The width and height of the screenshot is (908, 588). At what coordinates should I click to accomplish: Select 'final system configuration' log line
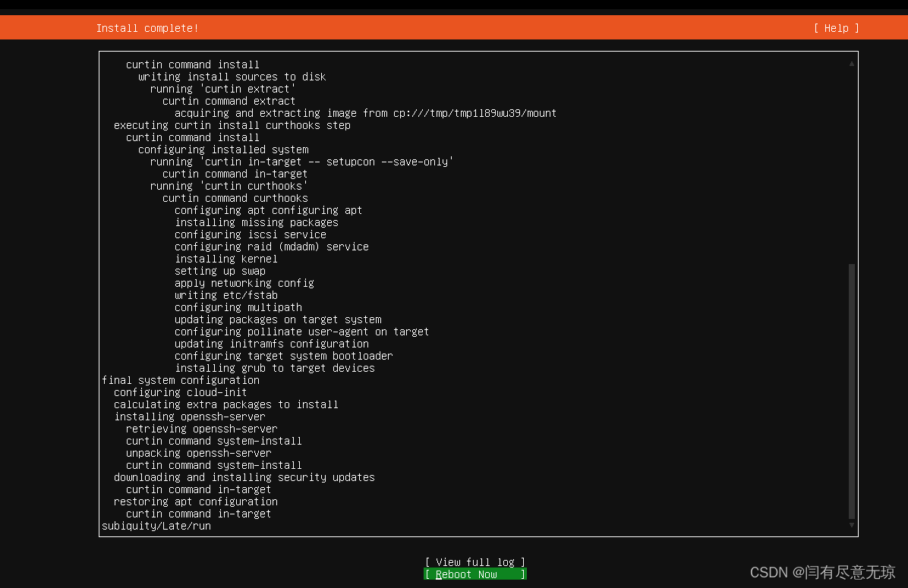pos(181,379)
